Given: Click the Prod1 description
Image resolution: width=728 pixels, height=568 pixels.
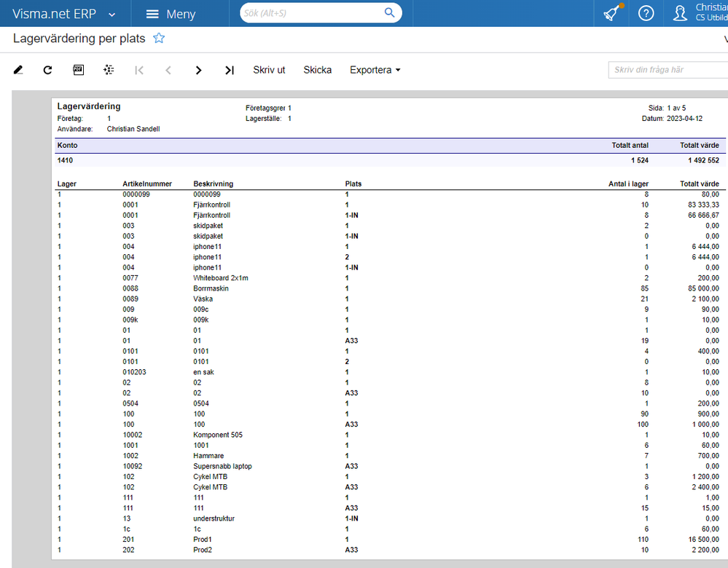Looking at the screenshot, I should (x=203, y=539).
